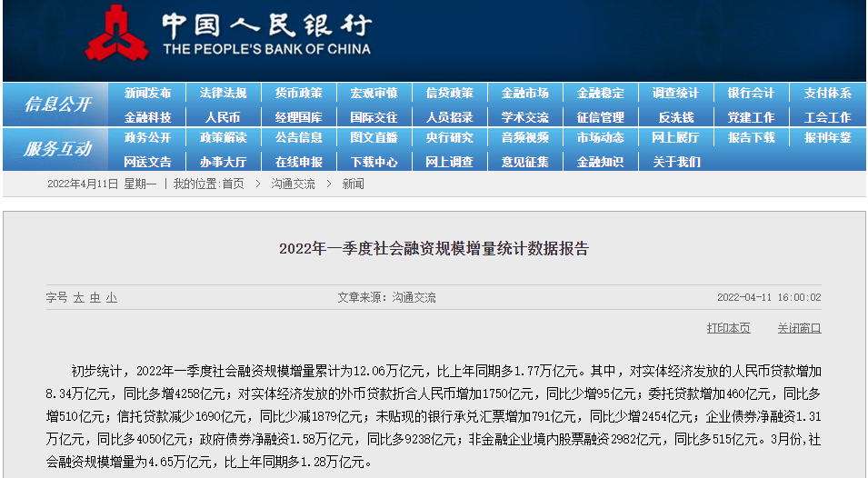Viewport: 868px width, 478px height.
Task: Open 报告下载 menu item
Action: tap(751, 137)
